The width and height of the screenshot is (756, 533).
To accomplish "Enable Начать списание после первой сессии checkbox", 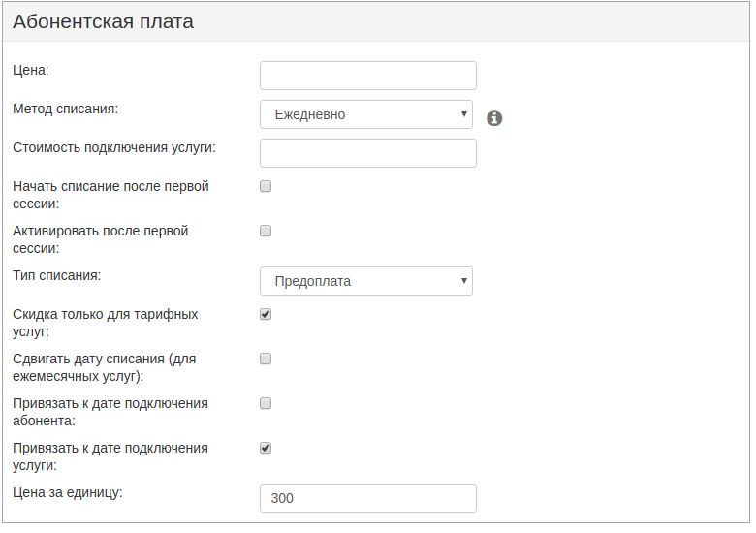I will [x=266, y=186].
